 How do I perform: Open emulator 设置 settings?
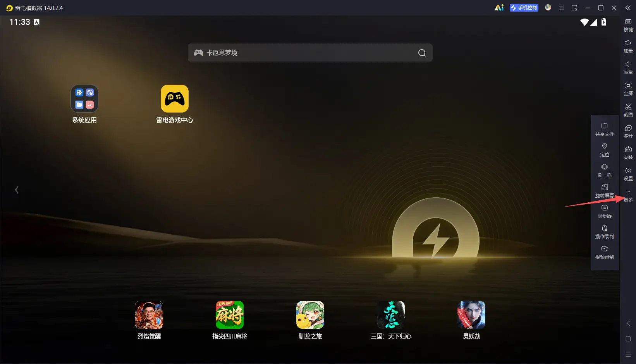click(x=628, y=174)
